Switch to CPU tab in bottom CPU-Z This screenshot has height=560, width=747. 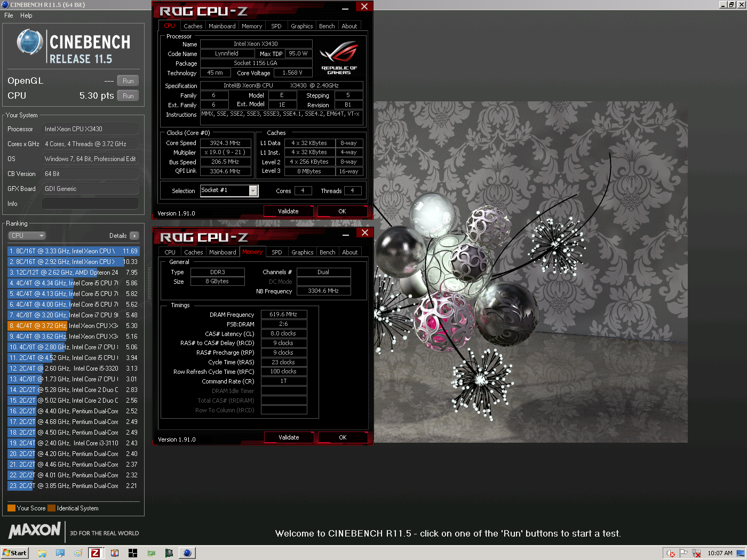pos(170,252)
